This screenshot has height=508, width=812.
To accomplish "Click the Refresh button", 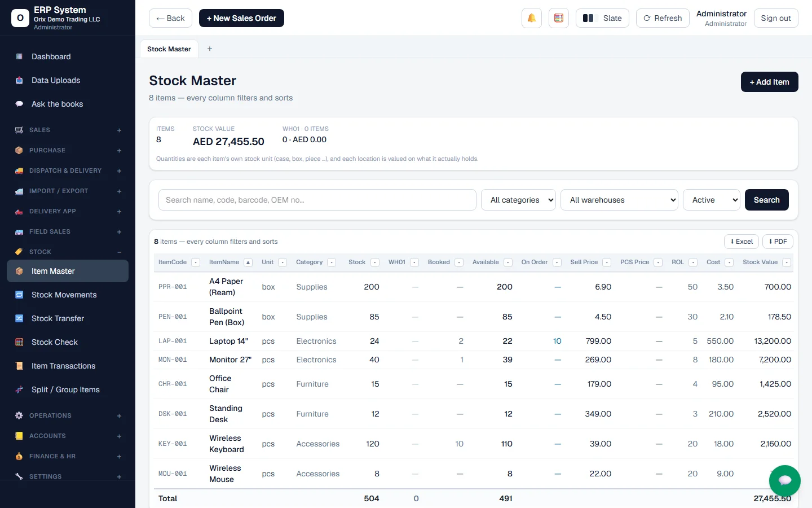I will 663,18.
